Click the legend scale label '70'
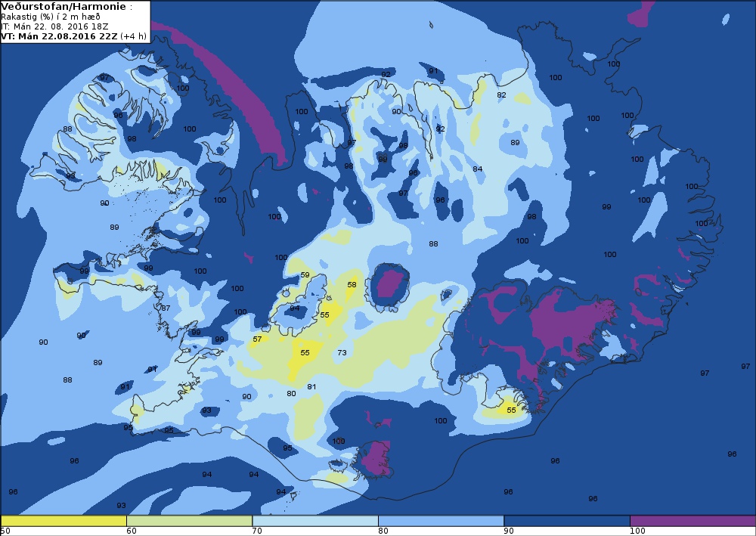756x536 pixels. [x=257, y=531]
